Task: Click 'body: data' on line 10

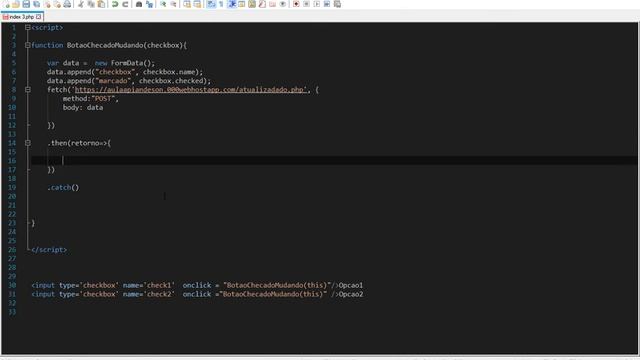Action: [83, 107]
